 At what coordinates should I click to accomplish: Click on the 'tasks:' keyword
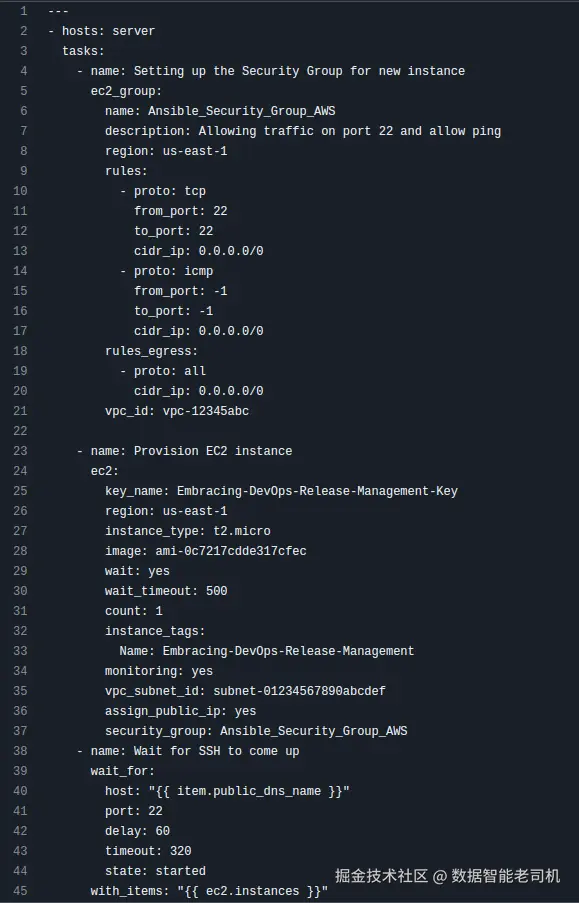84,51
